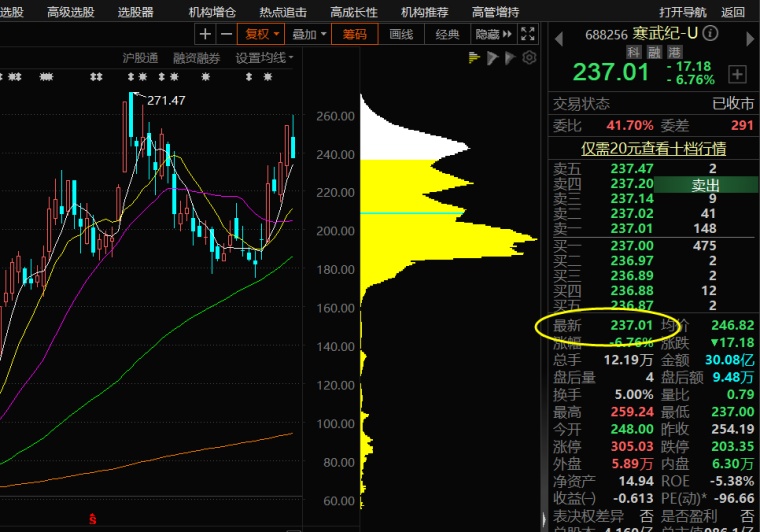This screenshot has width=760, height=532.
Task: Toggle the 画线 drawing mode
Action: (401, 34)
